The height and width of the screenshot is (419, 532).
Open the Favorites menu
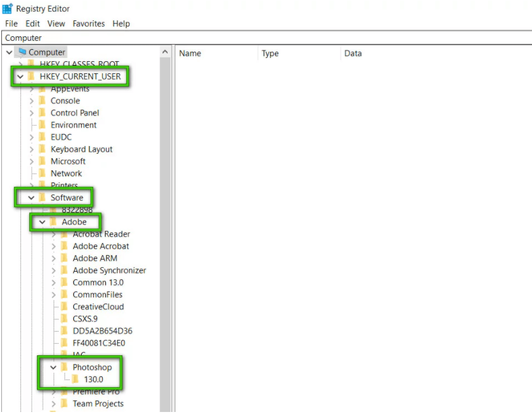coord(89,24)
